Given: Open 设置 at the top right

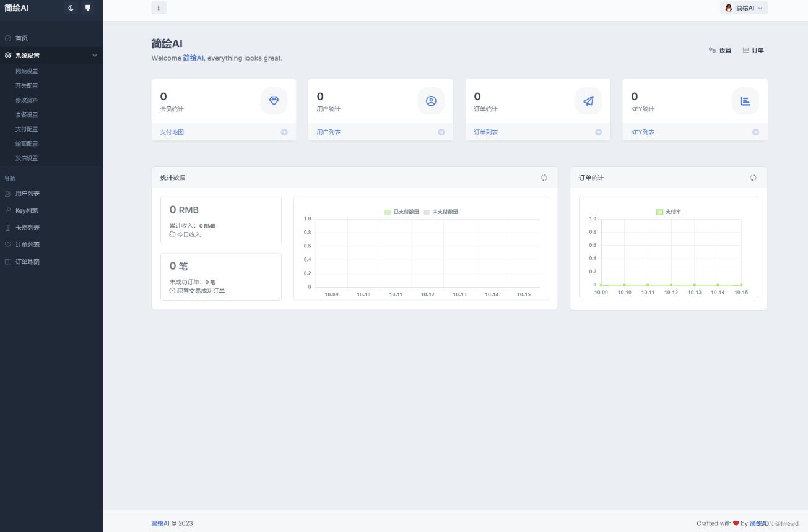Looking at the screenshot, I should [x=720, y=50].
